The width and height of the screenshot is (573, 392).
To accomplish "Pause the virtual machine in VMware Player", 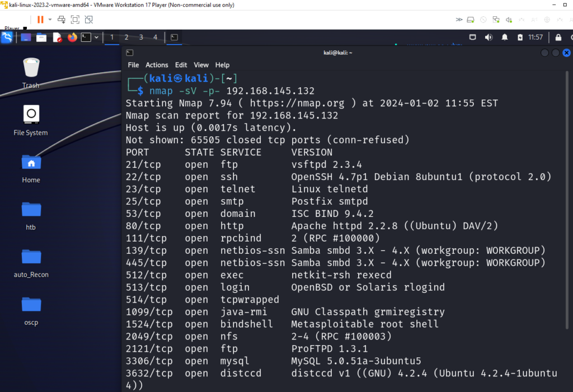I will point(40,20).
